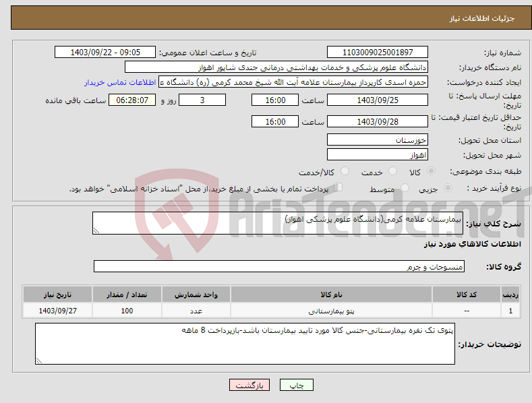Image resolution: width=532 pixels, height=403 pixels.
Task: Click the چاپ print button
Action: point(297,385)
